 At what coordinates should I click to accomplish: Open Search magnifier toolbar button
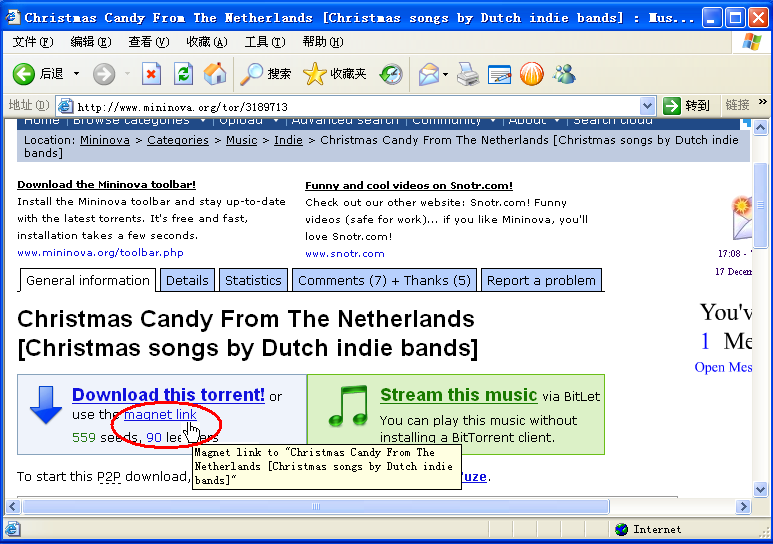pos(265,74)
